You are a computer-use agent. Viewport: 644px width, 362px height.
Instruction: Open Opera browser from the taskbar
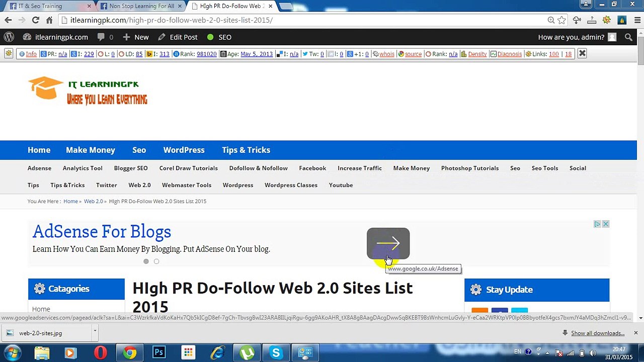100,353
